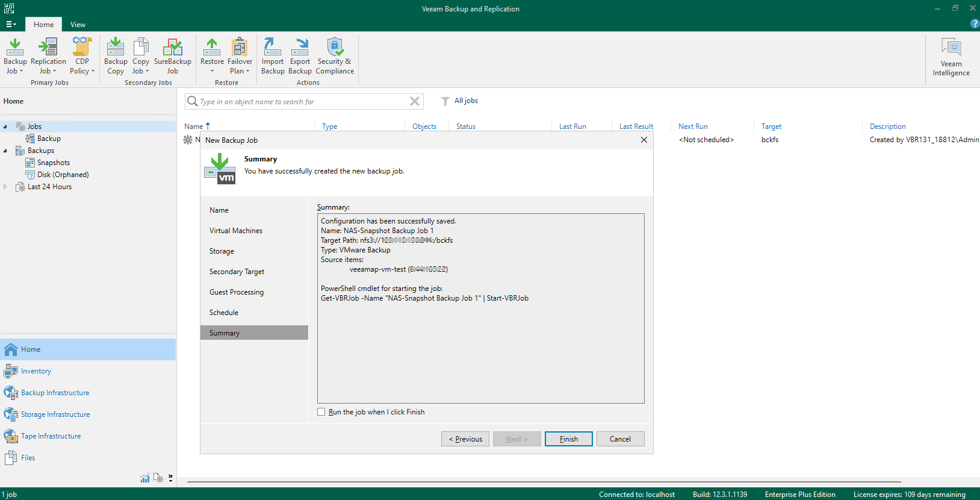980x500 pixels.
Task: Close the New Backup Job dialog with X
Action: coord(644,140)
